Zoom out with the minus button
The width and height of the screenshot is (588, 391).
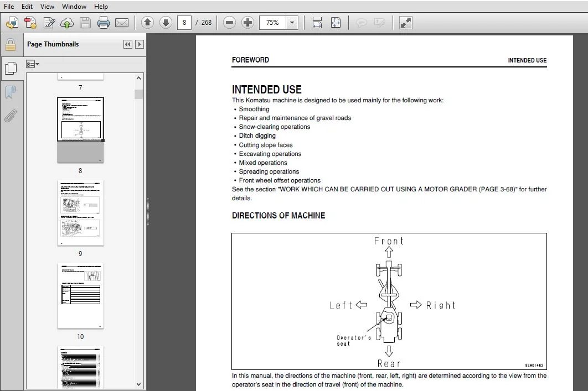230,23
